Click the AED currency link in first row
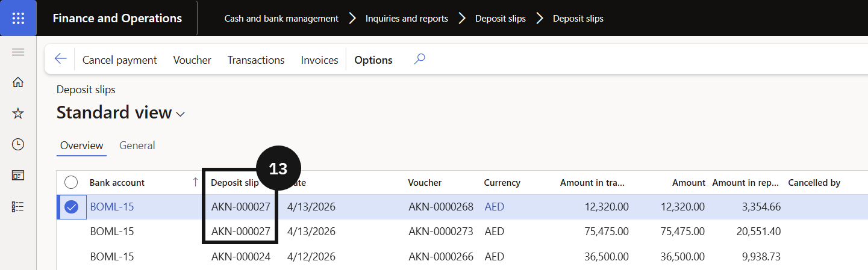868x270 pixels. [x=495, y=207]
